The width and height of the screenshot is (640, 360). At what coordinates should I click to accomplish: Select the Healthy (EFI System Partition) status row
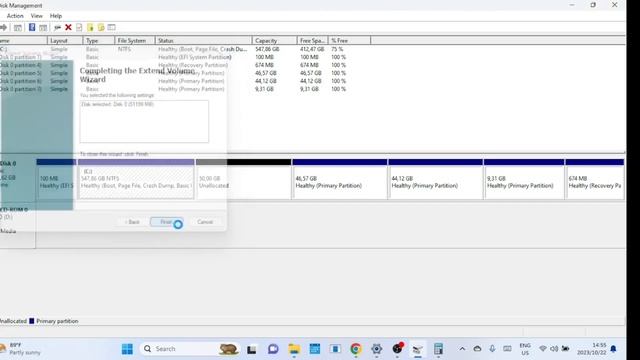195,57
